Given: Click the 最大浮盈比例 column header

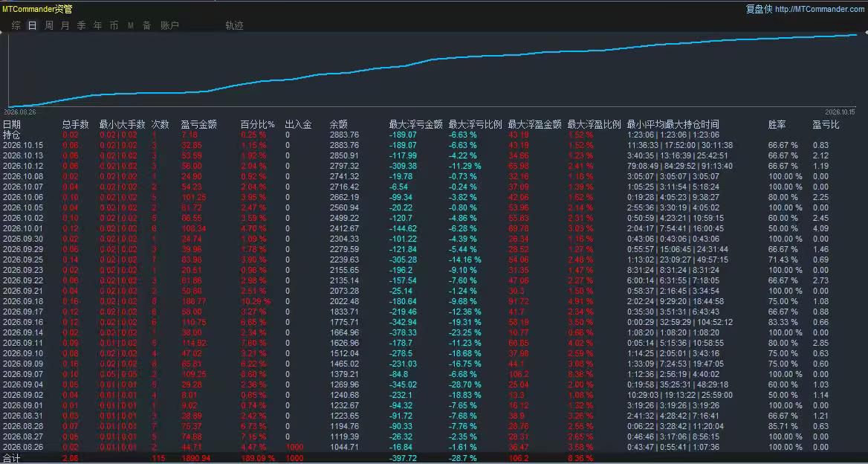Looking at the screenshot, I should pos(594,125).
